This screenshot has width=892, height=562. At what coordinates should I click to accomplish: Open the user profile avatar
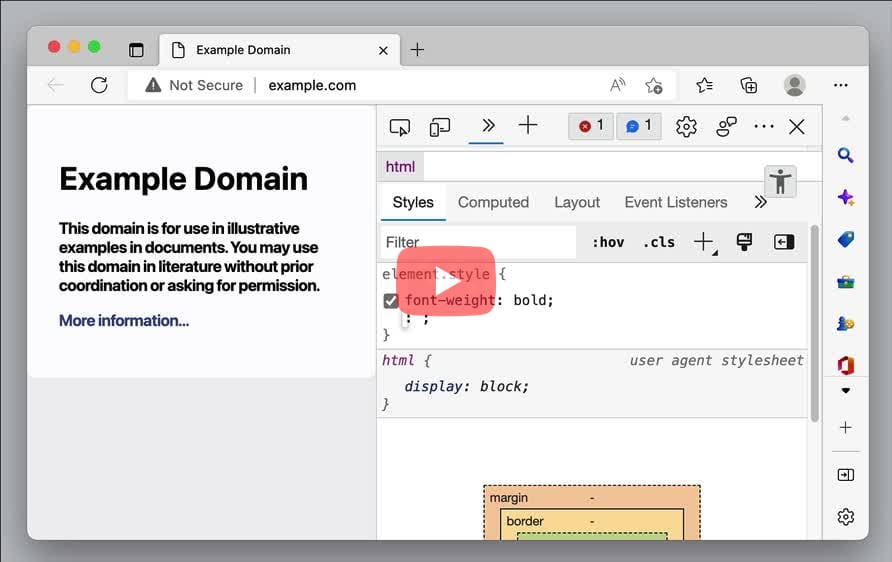pyautogui.click(x=795, y=85)
